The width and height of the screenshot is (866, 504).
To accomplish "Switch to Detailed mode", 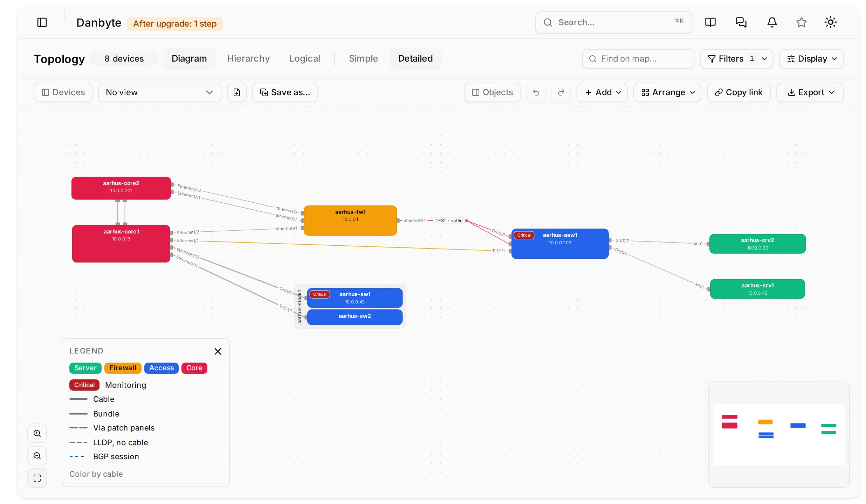I will tap(415, 58).
